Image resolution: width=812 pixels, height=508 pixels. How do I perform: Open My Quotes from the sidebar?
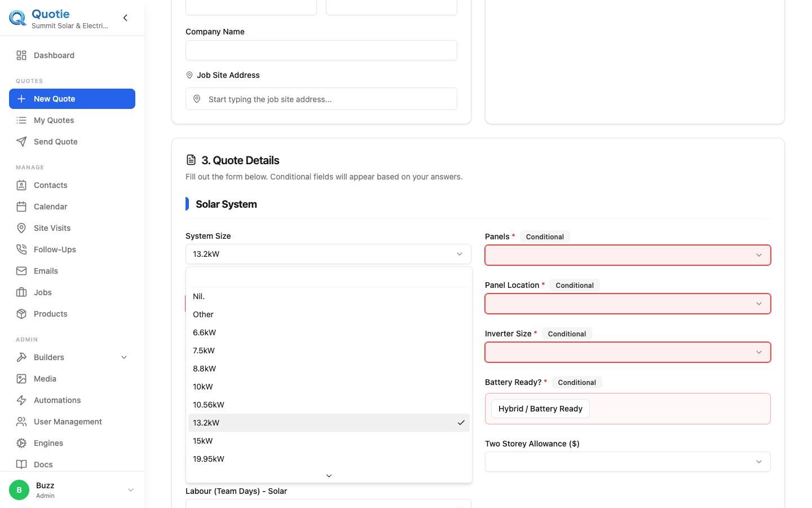coord(72,120)
